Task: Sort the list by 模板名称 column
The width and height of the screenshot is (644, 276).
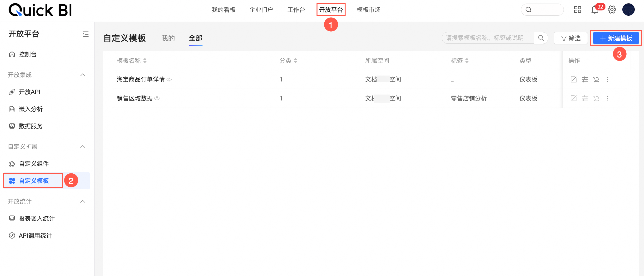Action: pyautogui.click(x=145, y=61)
